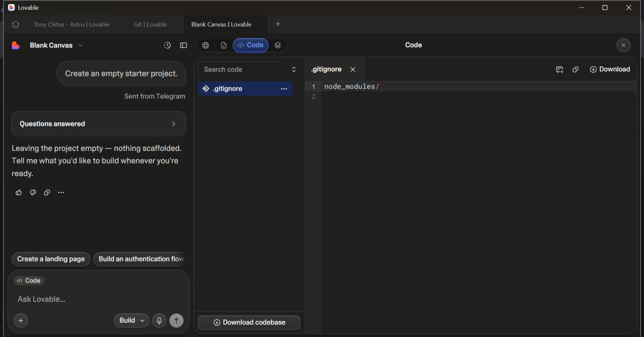Expand the Blank Canvas project dropdown
The image size is (644, 337).
[56, 45]
